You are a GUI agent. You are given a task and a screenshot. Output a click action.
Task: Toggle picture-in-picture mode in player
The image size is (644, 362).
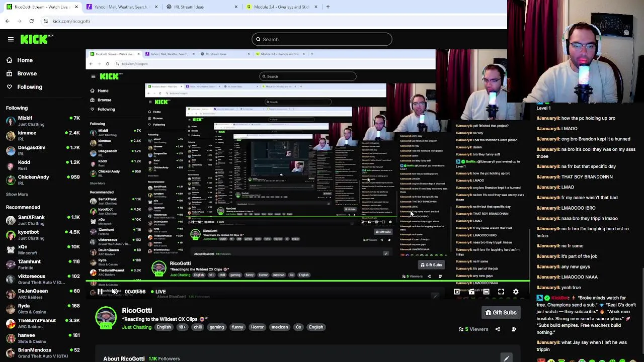click(x=457, y=292)
